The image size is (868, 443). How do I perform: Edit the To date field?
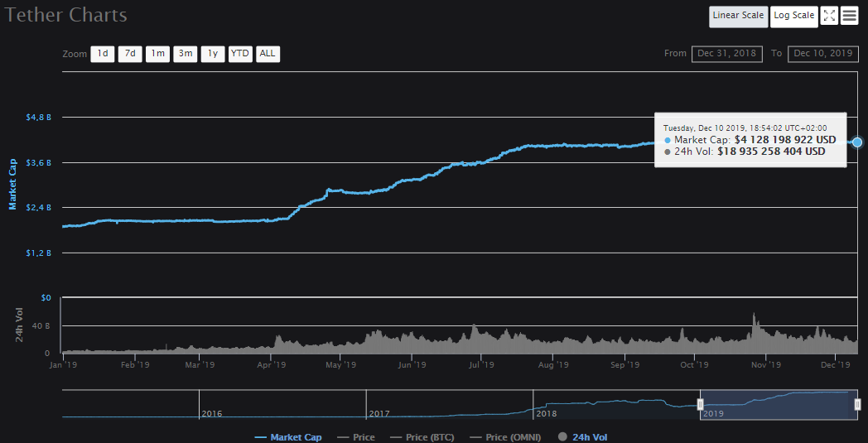click(x=823, y=54)
